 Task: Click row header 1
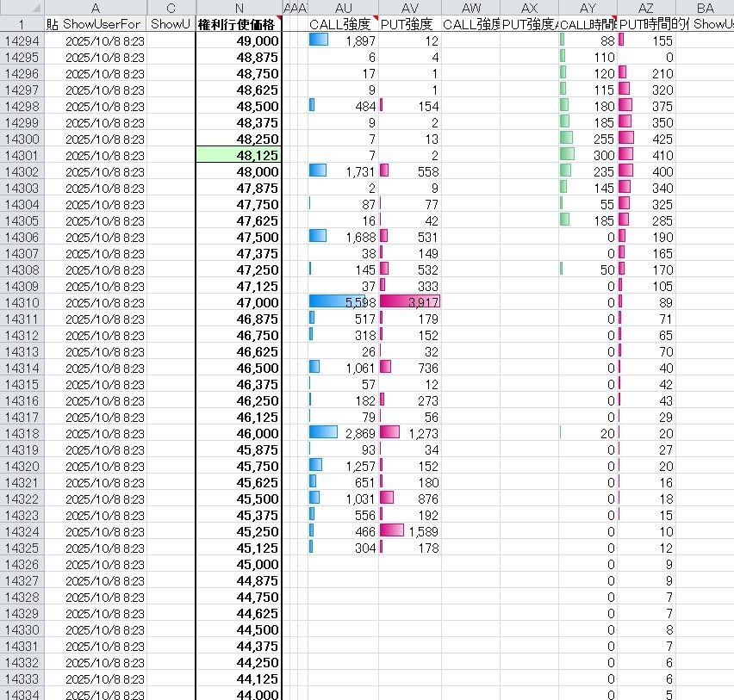22,24
